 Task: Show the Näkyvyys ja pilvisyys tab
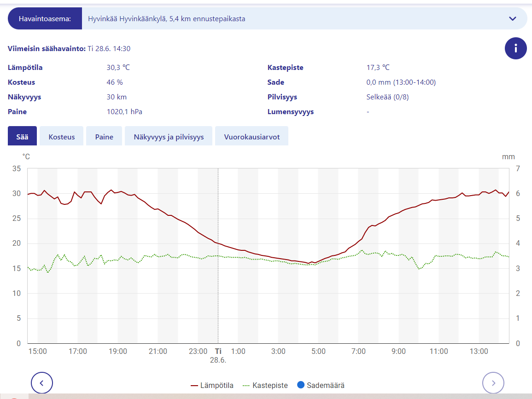tap(169, 137)
